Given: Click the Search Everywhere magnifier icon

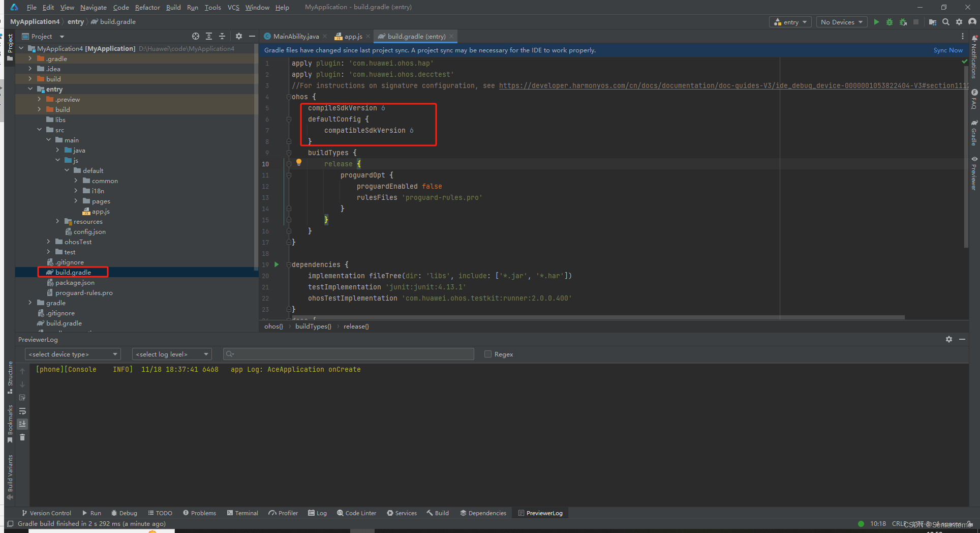Looking at the screenshot, I should click(x=946, y=22).
